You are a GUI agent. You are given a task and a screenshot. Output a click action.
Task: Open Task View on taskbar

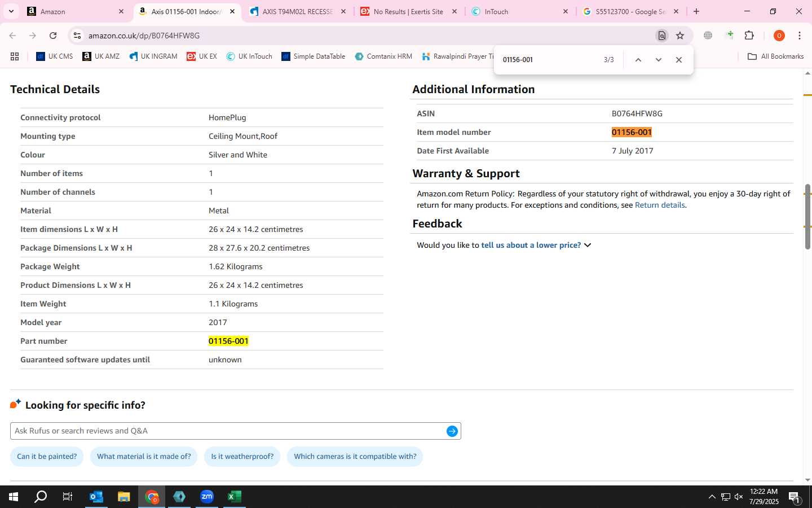click(x=67, y=497)
